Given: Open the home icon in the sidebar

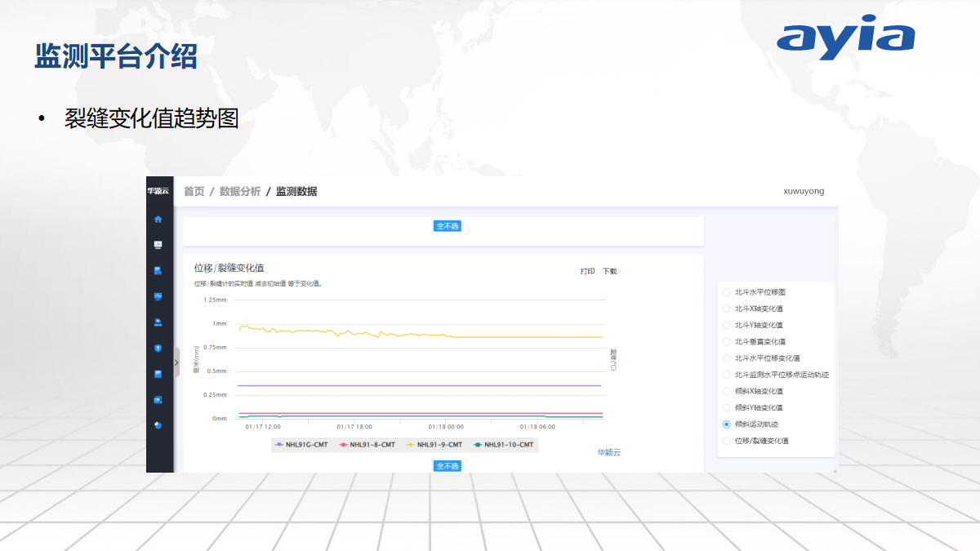Looking at the screenshot, I should click(x=158, y=219).
